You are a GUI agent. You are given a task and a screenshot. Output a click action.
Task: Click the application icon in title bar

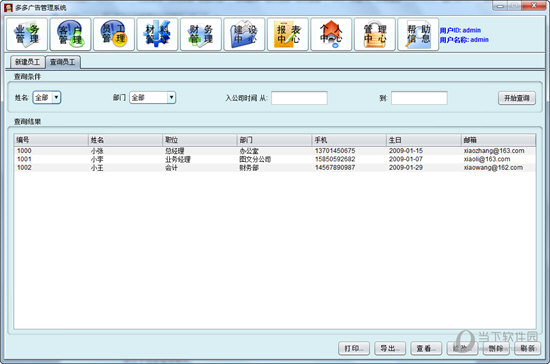[8, 7]
